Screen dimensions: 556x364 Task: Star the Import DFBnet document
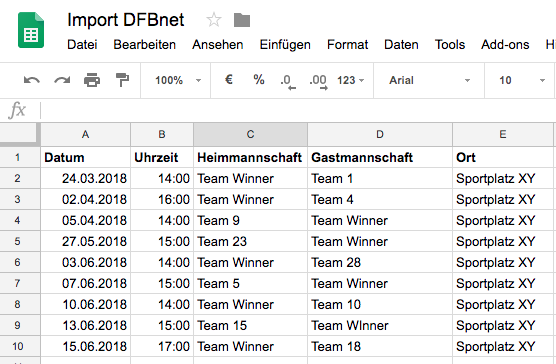pyautogui.click(x=214, y=20)
